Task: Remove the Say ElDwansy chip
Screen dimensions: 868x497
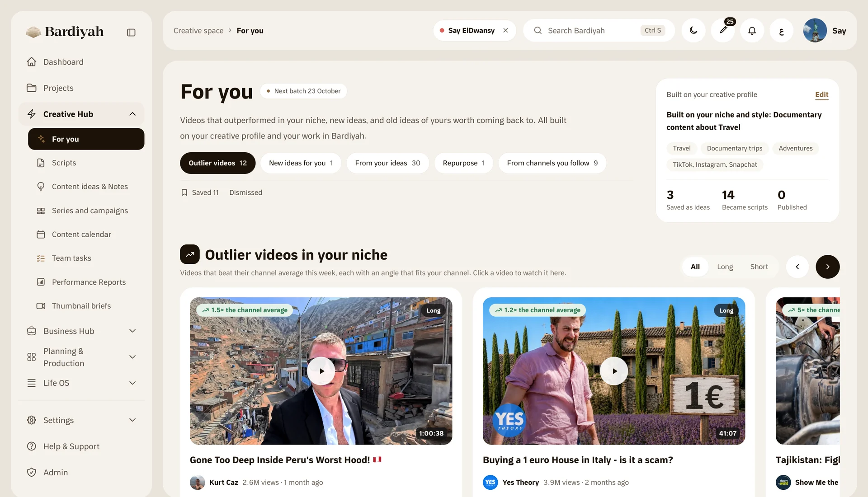Action: coord(505,31)
